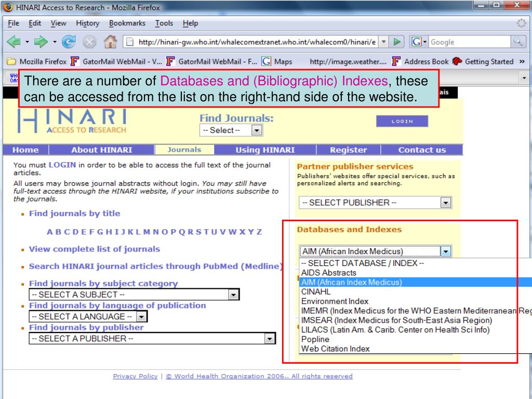Open the SELECT A LANGUAGE dropdown
Screen dimensions: 532x399
pos(88,316)
